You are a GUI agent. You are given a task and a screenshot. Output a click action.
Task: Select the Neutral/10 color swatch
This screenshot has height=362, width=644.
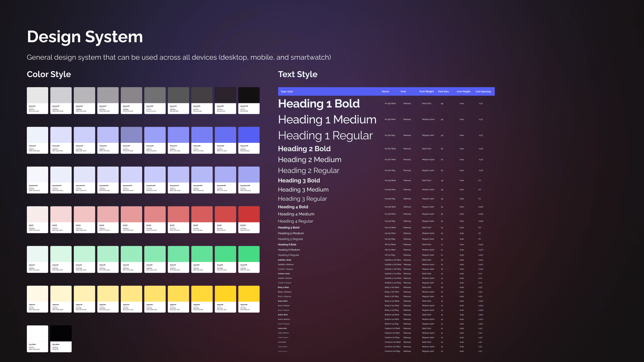[37, 101]
